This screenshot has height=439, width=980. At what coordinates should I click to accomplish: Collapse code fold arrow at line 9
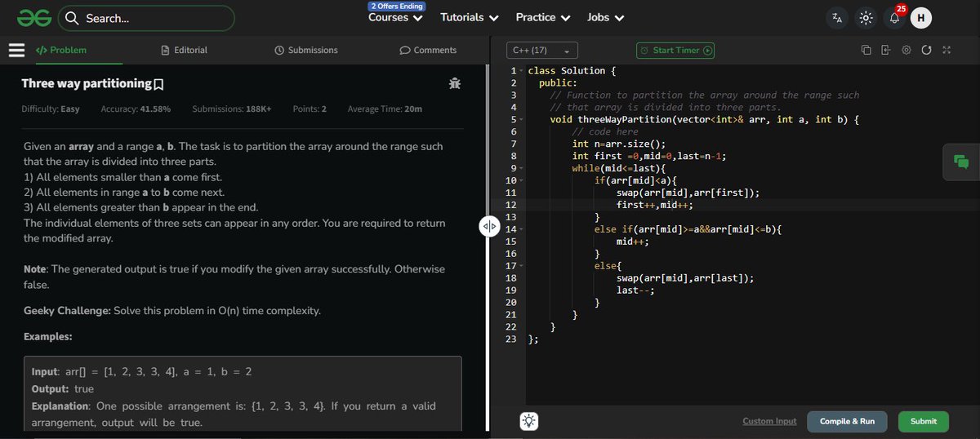pos(521,168)
